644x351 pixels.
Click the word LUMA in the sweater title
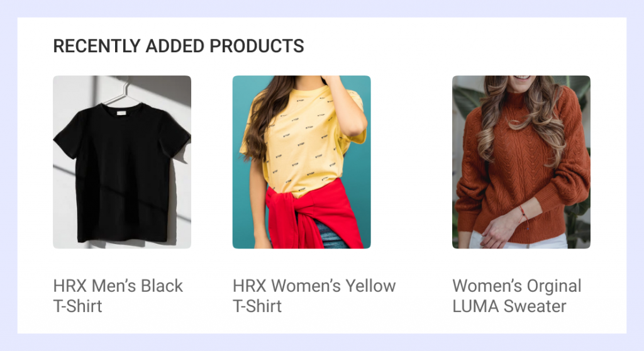475,306
